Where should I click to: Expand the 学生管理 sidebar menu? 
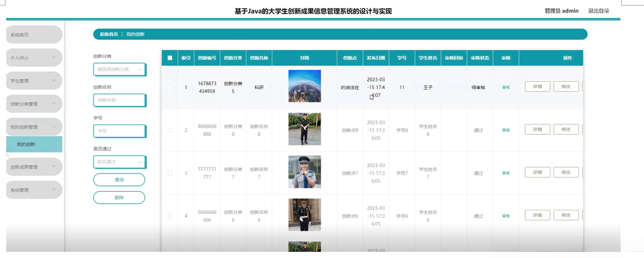tap(34, 81)
